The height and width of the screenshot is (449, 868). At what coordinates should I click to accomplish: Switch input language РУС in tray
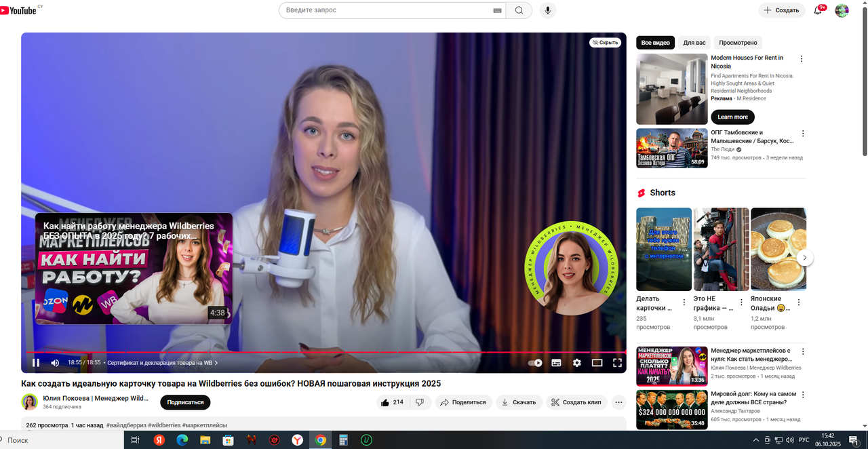[x=804, y=440]
